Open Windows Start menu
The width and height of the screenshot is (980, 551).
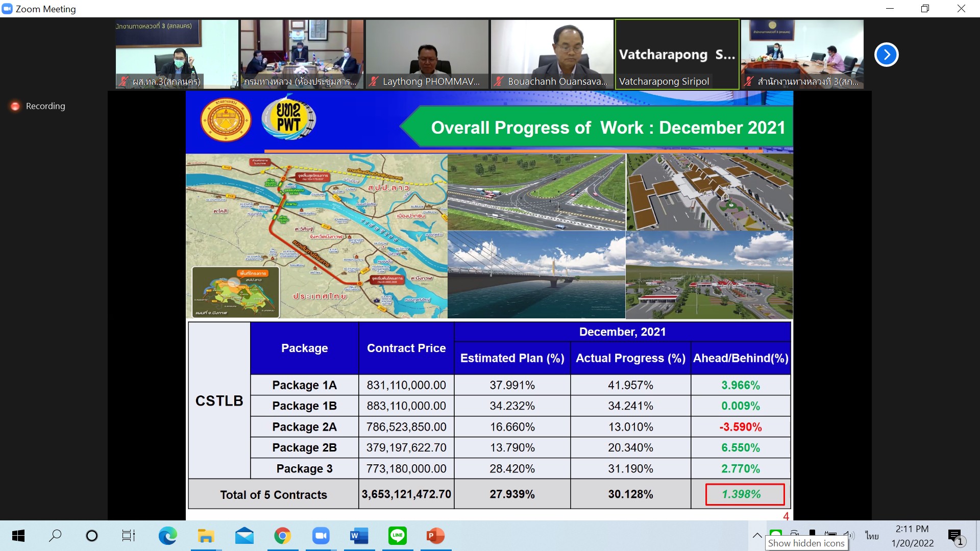(18, 536)
